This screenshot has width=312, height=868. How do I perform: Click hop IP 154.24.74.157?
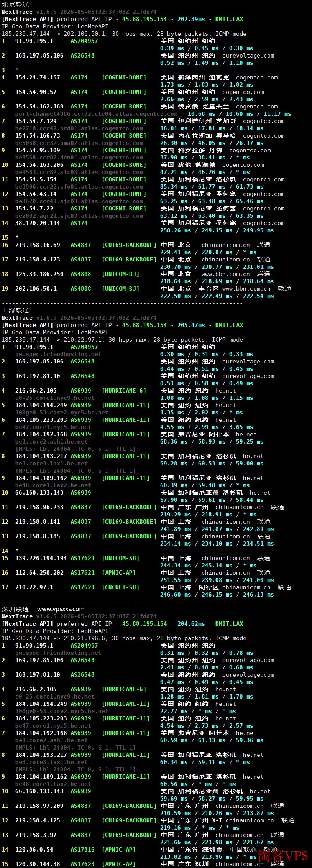click(38, 77)
